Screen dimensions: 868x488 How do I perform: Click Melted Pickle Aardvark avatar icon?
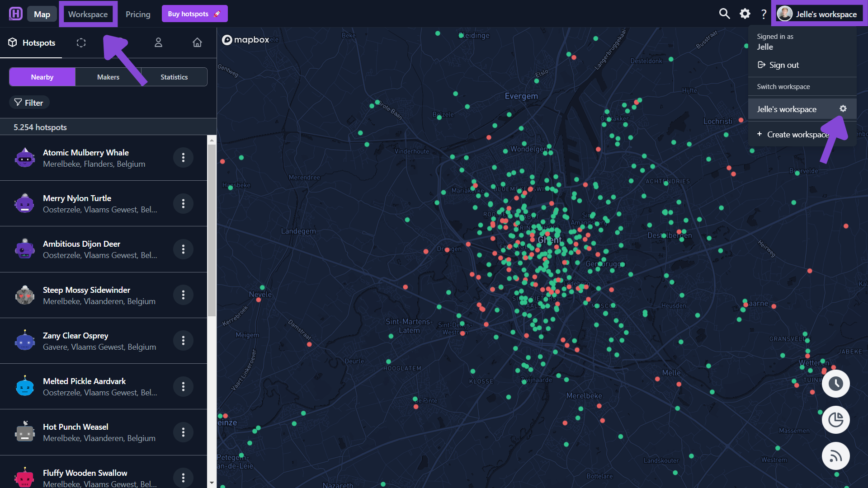point(25,386)
